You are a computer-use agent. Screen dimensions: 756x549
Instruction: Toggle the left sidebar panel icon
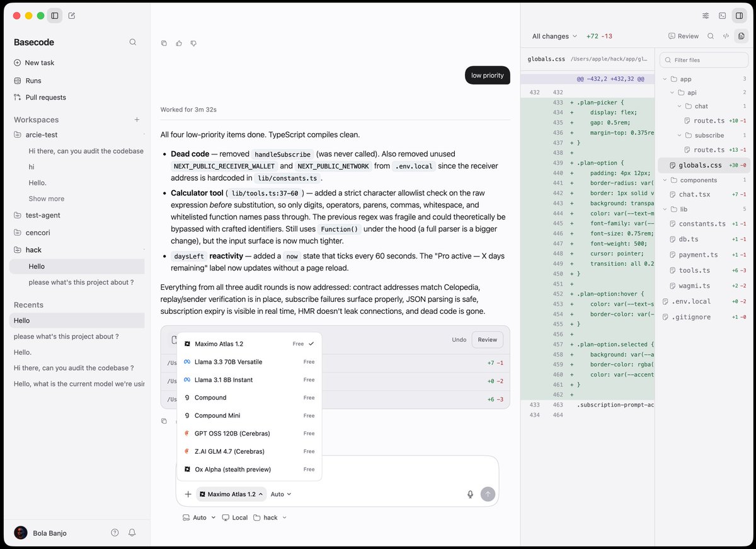[x=55, y=16]
